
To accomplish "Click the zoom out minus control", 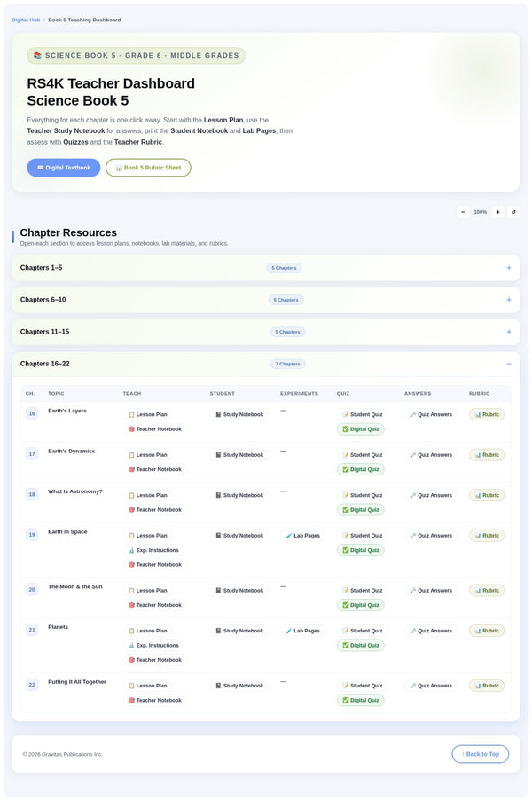I will point(463,212).
